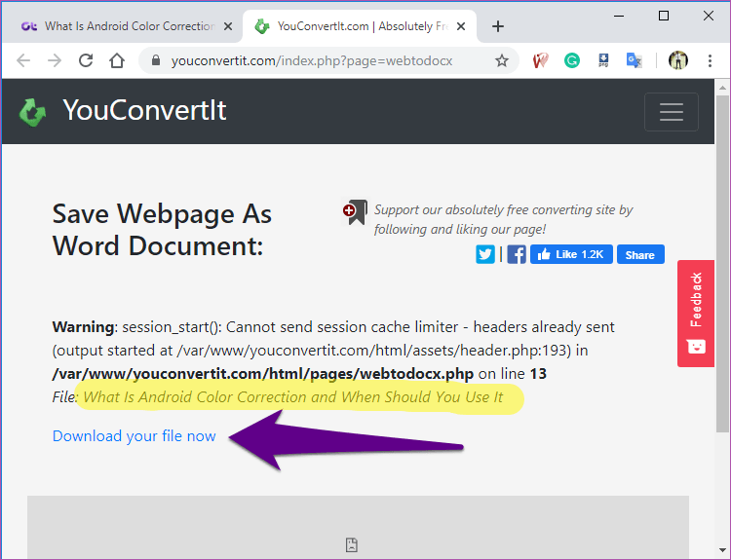Click the page scrollbar thumb
Image resolution: width=731 pixels, height=560 pixels.
tap(722, 264)
